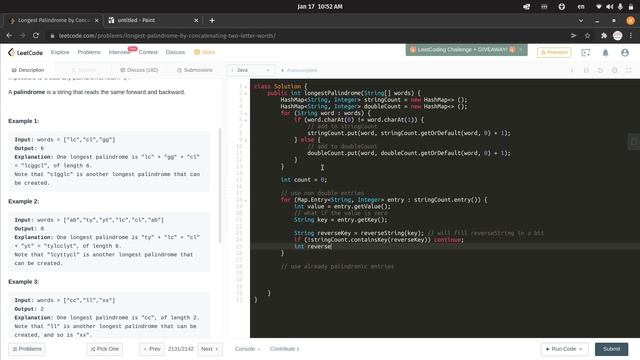Format code with braces icon
This screenshot has height=360, width=640.
point(586,70)
